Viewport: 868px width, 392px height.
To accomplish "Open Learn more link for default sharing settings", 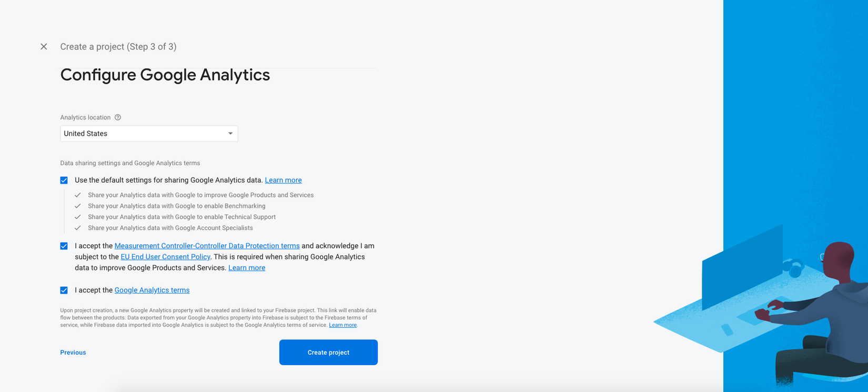I will point(283,180).
